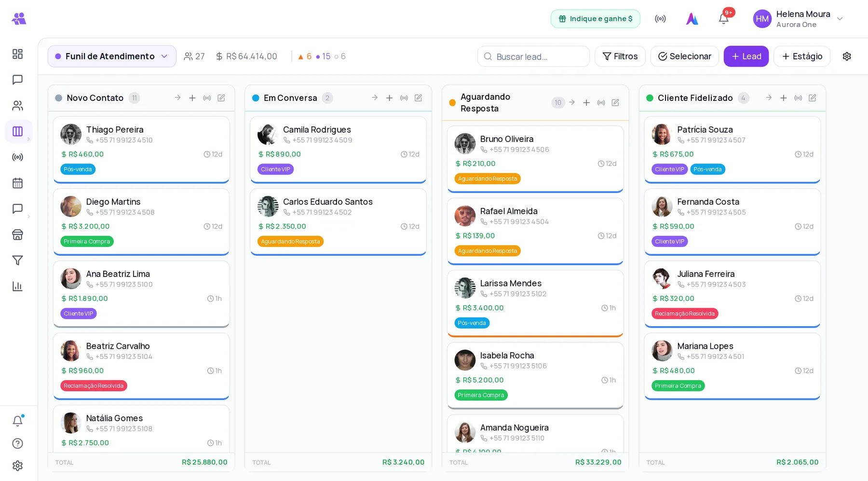Screen dimensions: 868x481
Task: Open sidebar notifications bell at bottom
Action: tap(17, 421)
